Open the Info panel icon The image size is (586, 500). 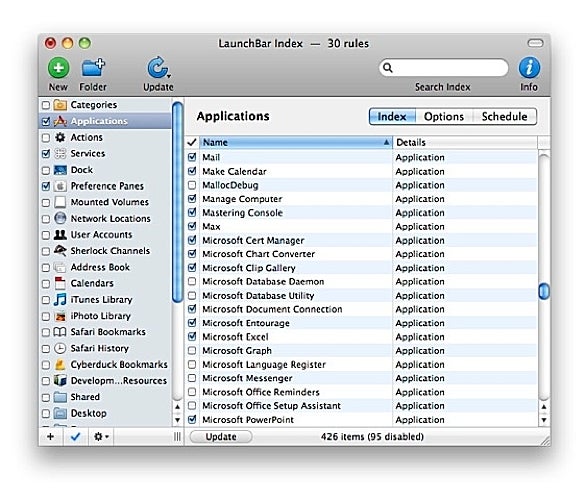pyautogui.click(x=529, y=68)
